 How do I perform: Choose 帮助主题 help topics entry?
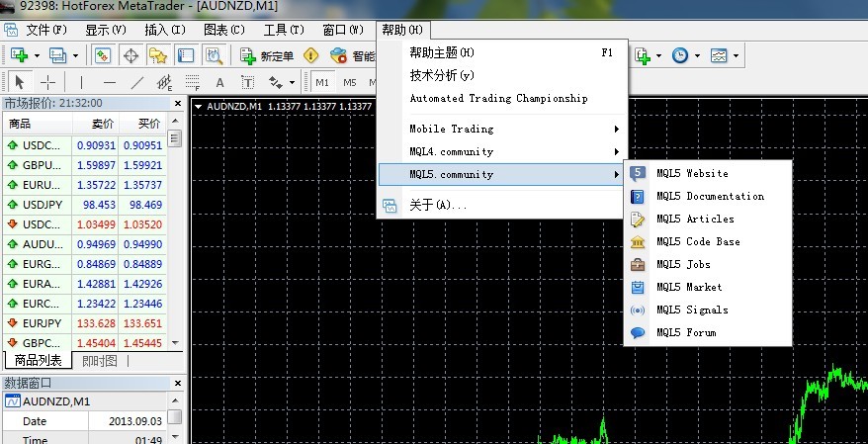point(502,52)
